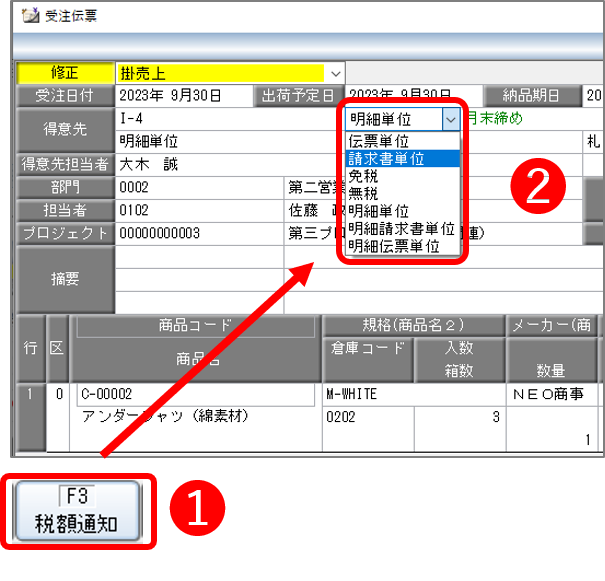Select 明細請求書単位 list option
Screen dimensions: 605x581
pyautogui.click(x=403, y=229)
